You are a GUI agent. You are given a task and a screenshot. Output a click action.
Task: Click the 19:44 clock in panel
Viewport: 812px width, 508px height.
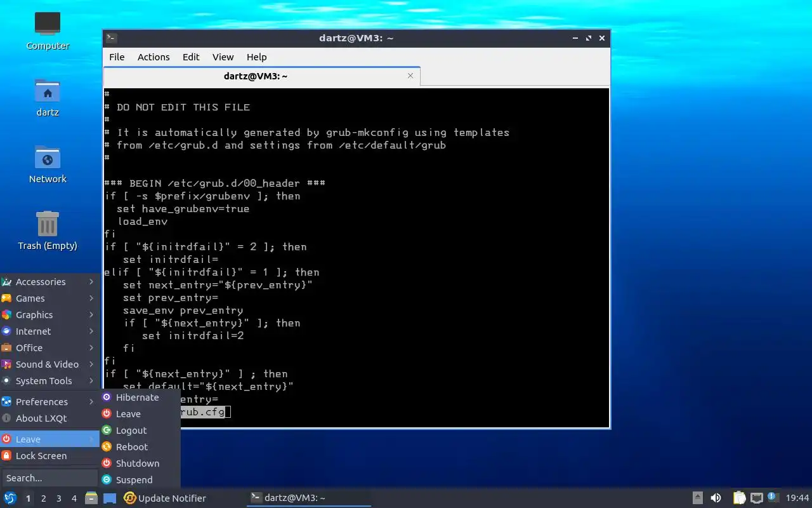797,498
